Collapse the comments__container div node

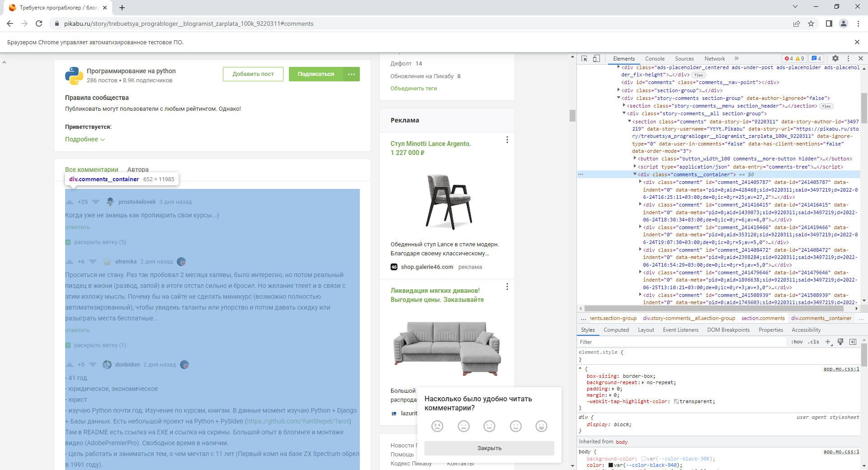(635, 174)
